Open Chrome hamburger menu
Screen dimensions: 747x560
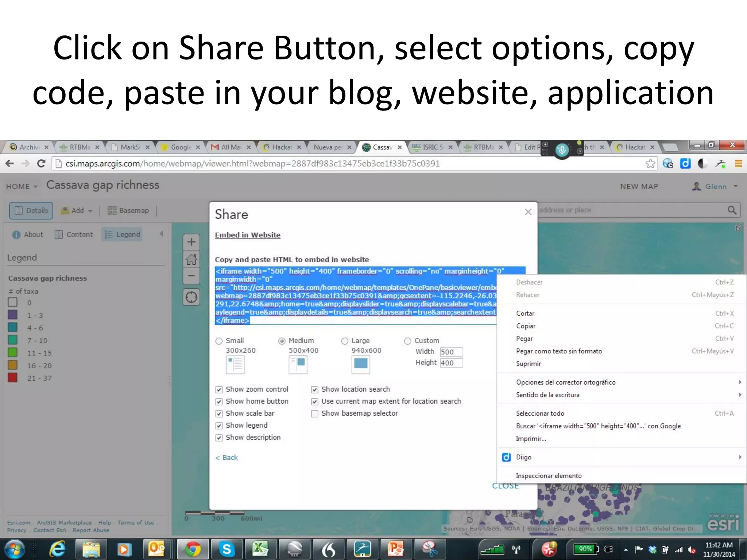738,164
